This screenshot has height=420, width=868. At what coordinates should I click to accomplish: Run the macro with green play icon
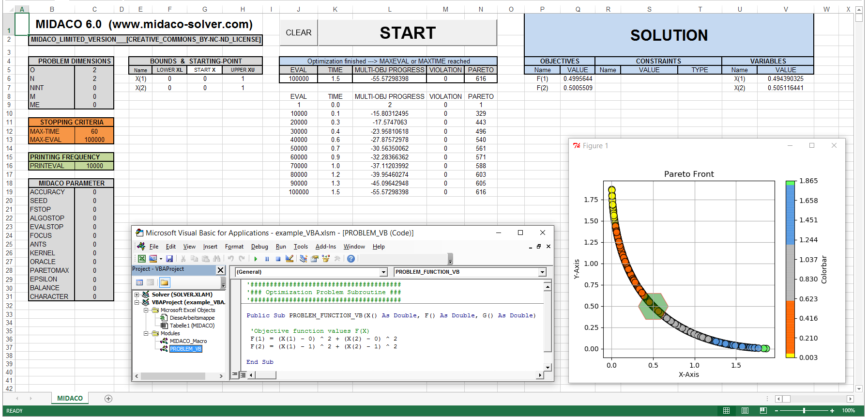256,259
